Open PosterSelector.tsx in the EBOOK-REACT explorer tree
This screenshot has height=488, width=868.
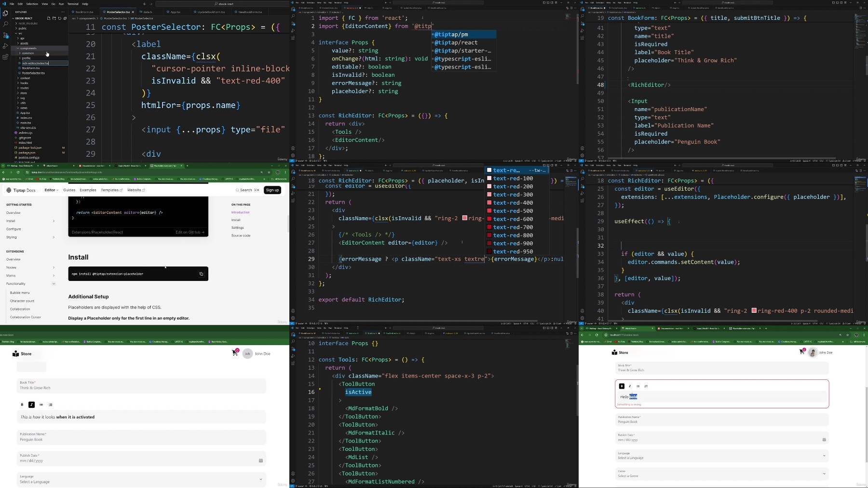click(33, 73)
